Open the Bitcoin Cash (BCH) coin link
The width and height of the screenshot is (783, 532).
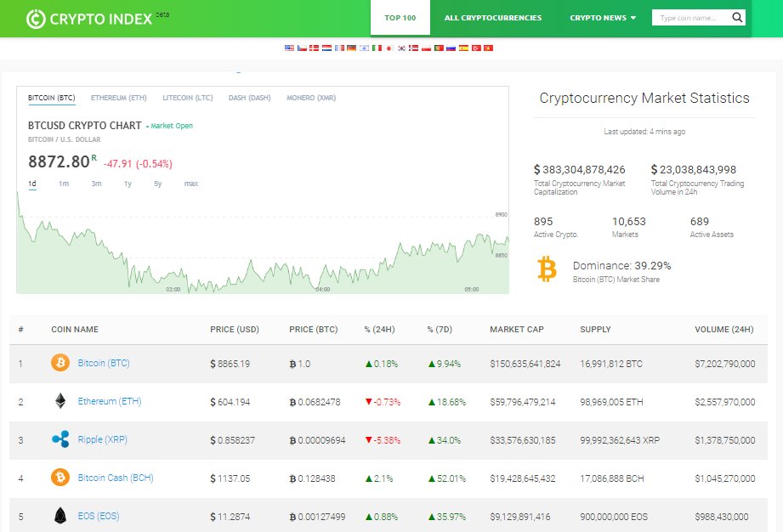116,478
